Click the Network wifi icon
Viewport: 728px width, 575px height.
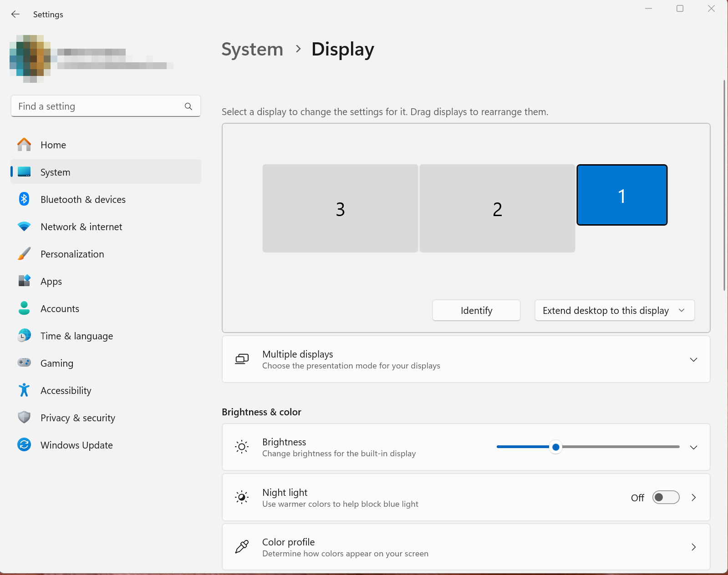click(24, 227)
